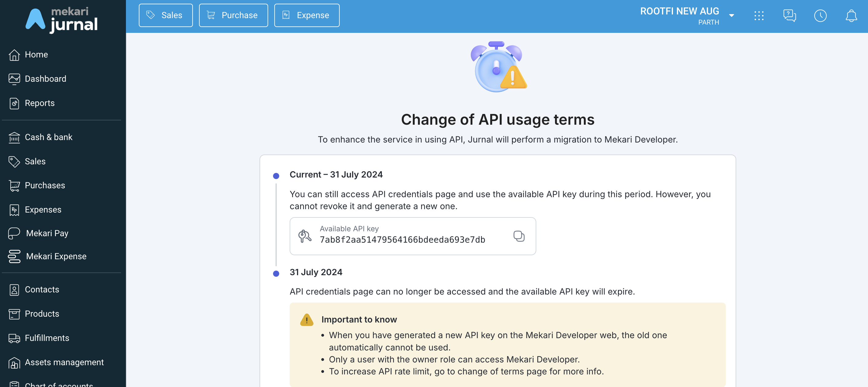868x387 pixels.
Task: Open Reports from the sidebar
Action: point(39,103)
